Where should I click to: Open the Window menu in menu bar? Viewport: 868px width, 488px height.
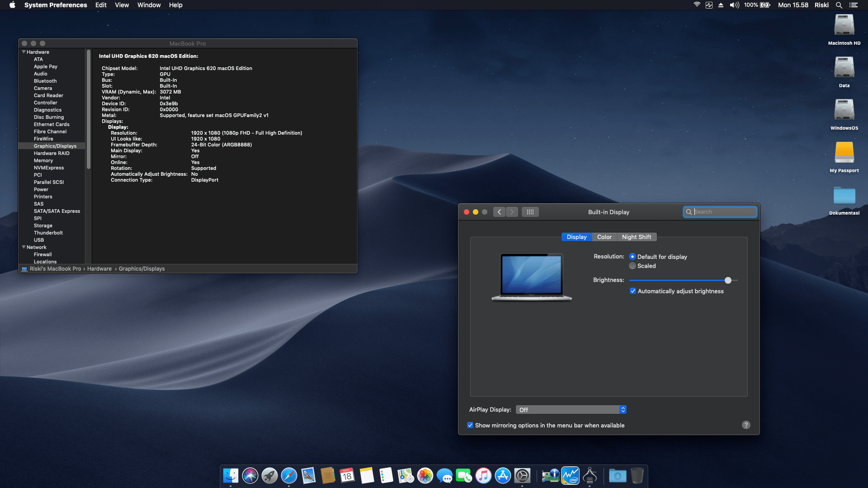point(149,5)
